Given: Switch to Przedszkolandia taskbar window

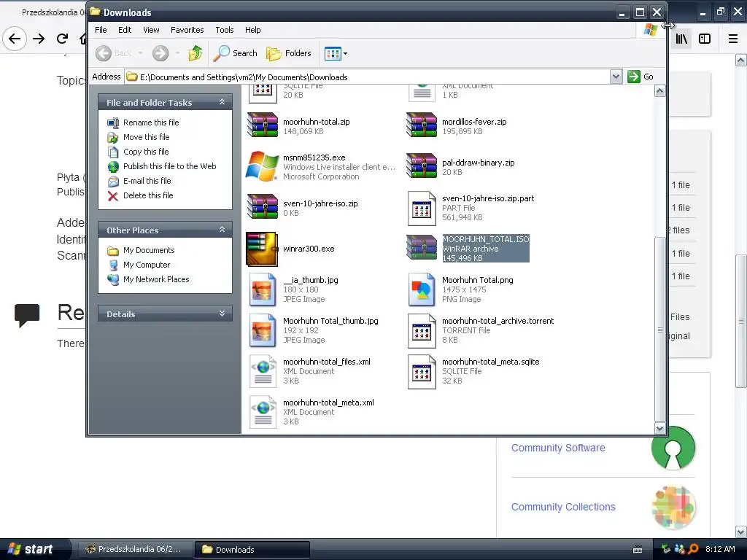Looking at the screenshot, I should (x=134, y=549).
